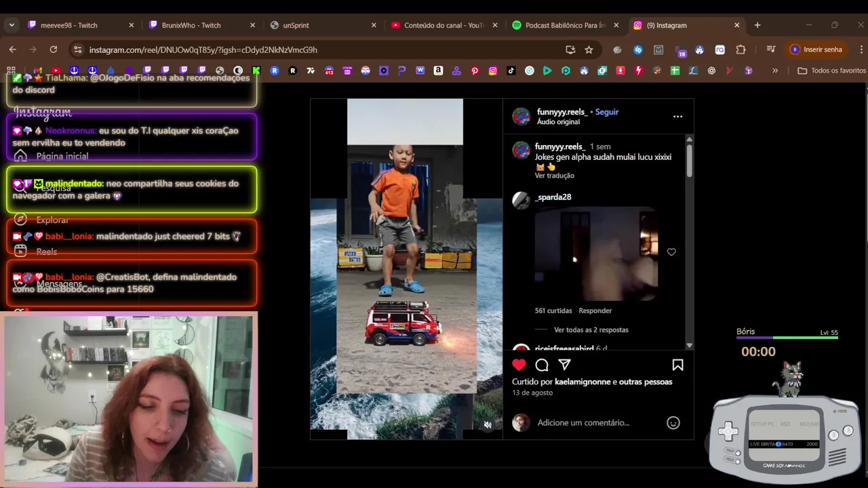868x488 pixels.
Task: Like the reel with the red heart icon
Action: click(x=519, y=365)
